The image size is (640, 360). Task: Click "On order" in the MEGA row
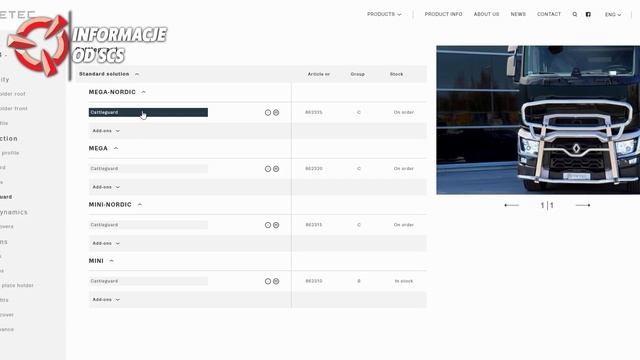404,169
